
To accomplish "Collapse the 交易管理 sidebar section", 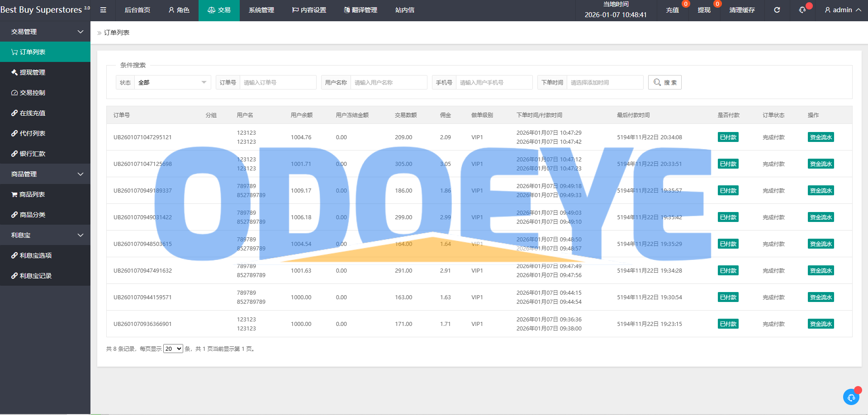I will click(45, 32).
